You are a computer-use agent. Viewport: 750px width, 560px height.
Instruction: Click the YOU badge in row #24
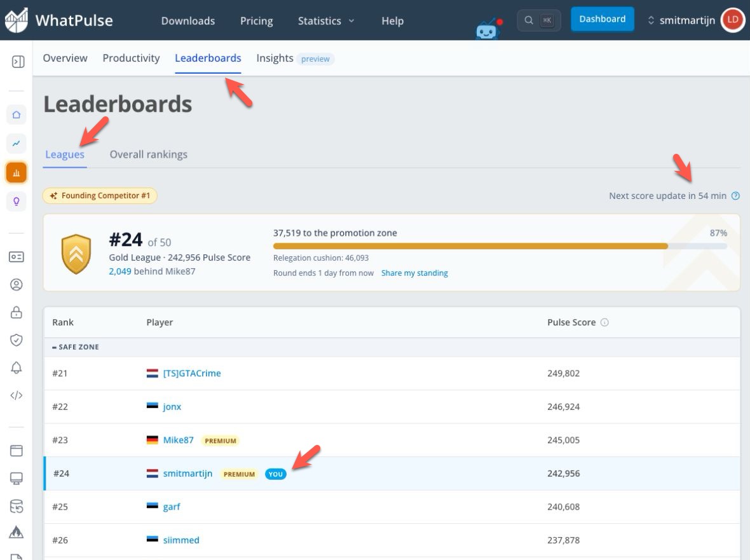point(275,474)
